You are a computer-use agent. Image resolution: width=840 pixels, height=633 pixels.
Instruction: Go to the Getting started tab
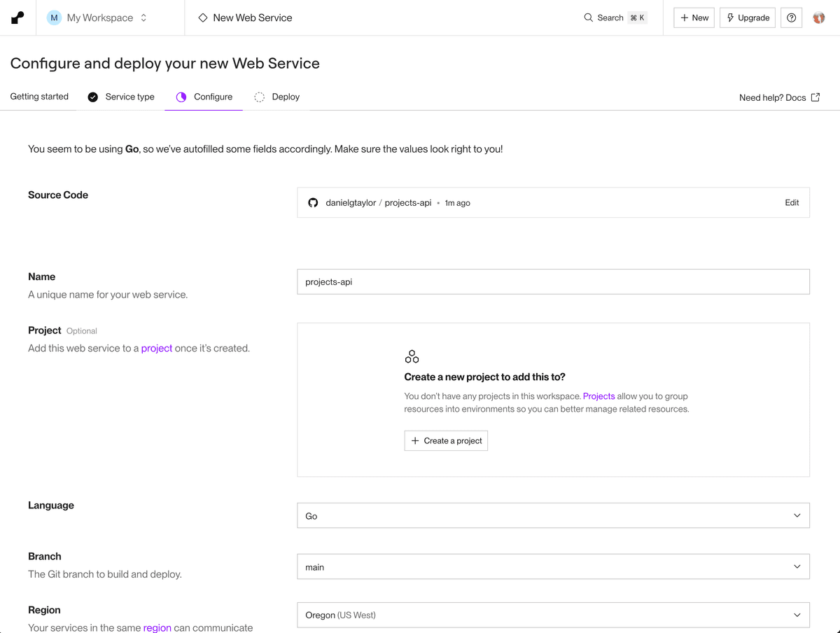(x=39, y=97)
